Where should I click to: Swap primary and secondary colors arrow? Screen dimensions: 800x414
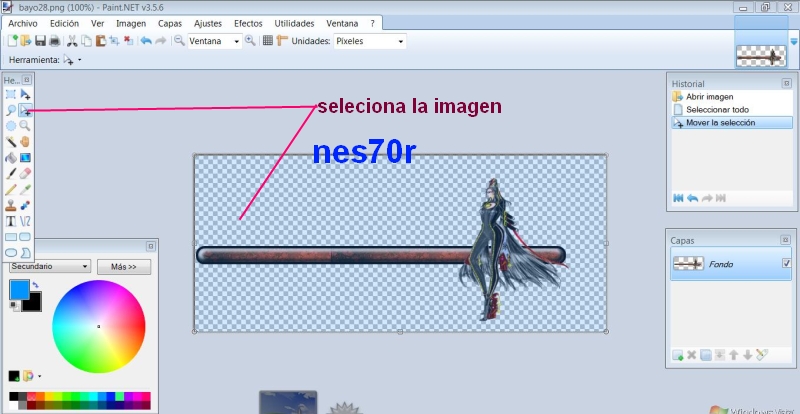pyautogui.click(x=35, y=285)
